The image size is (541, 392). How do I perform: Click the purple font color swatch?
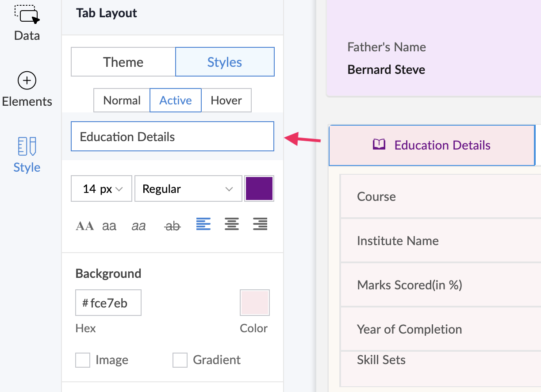pyautogui.click(x=259, y=188)
